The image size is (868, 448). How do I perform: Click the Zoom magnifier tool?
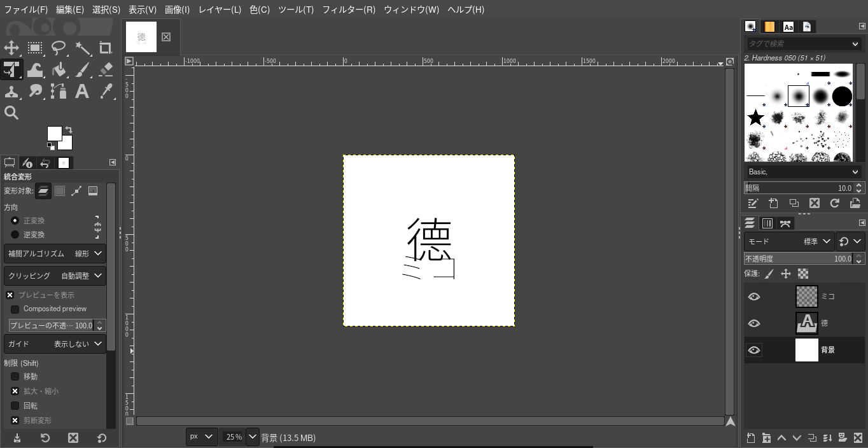coord(11,113)
